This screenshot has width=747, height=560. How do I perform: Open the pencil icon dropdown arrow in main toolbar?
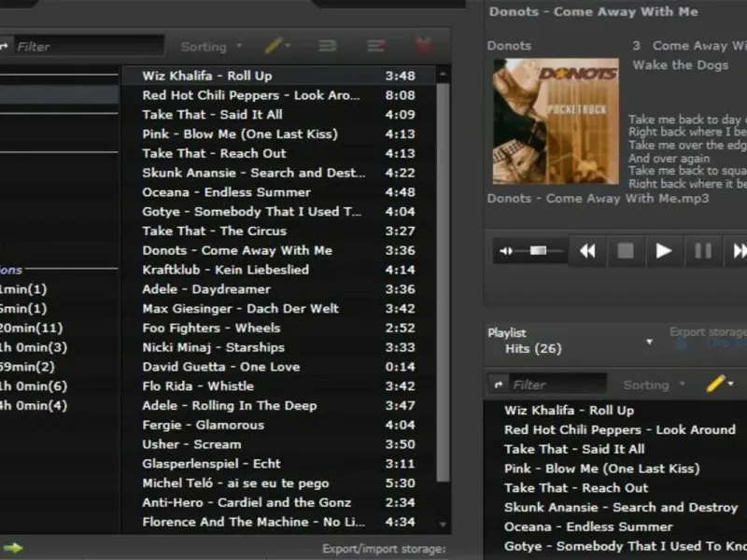click(x=288, y=46)
